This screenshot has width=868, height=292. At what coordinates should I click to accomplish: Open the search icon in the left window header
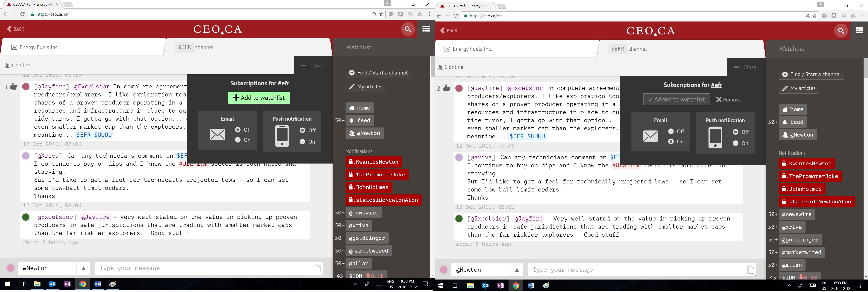pyautogui.click(x=408, y=29)
